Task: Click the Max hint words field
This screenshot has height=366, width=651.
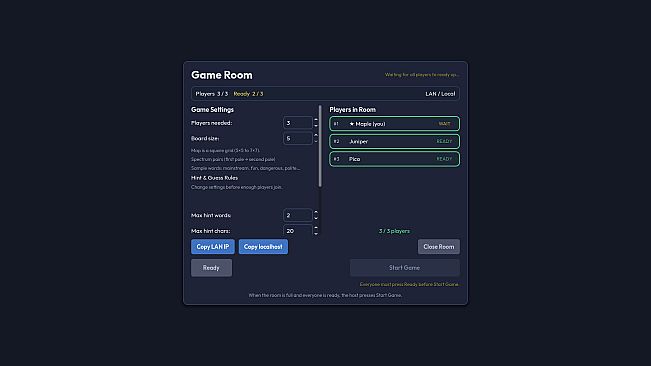Action: (x=297, y=215)
